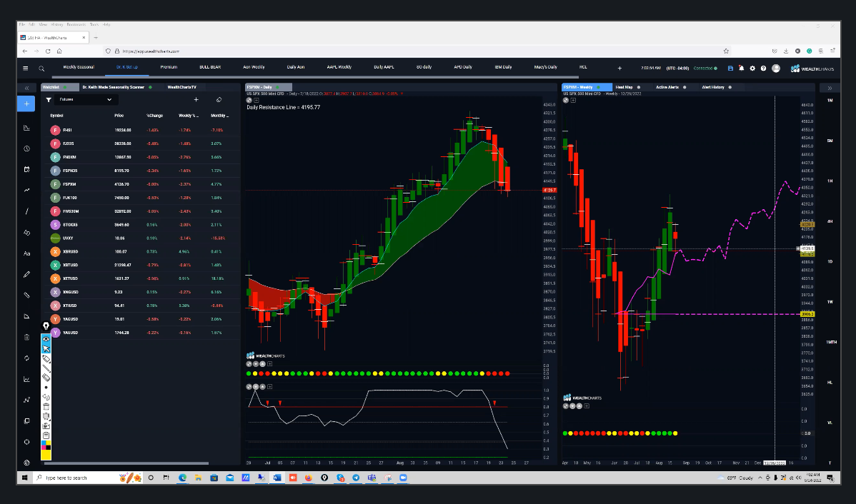Select the 1D timeframe button
The height and width of the screenshot is (504, 856).
coord(830,261)
